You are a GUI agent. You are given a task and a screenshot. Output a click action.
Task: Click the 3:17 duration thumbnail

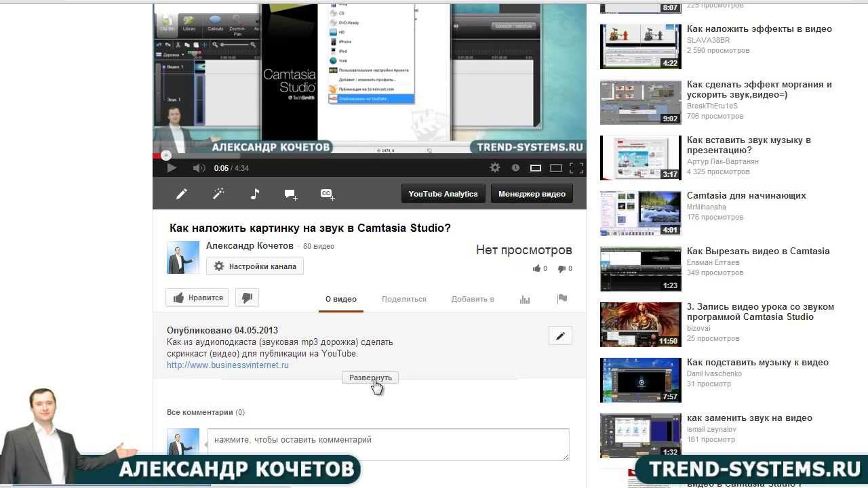pos(641,157)
